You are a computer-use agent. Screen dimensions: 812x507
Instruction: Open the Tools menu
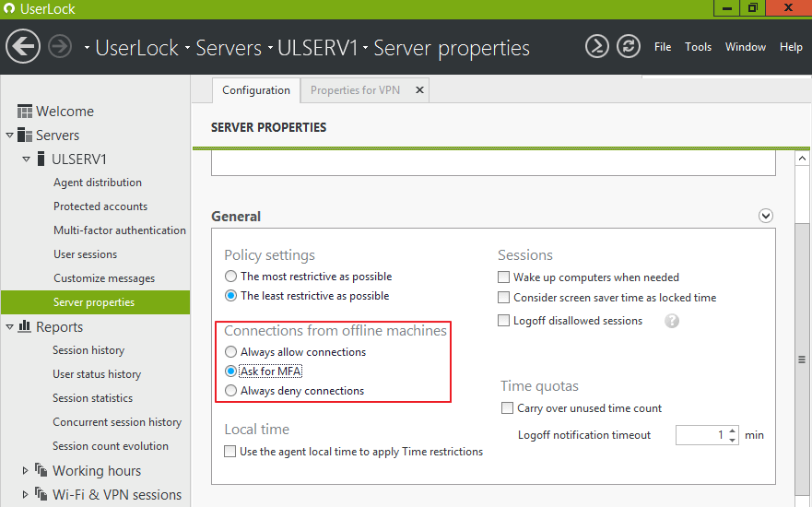pyautogui.click(x=698, y=47)
